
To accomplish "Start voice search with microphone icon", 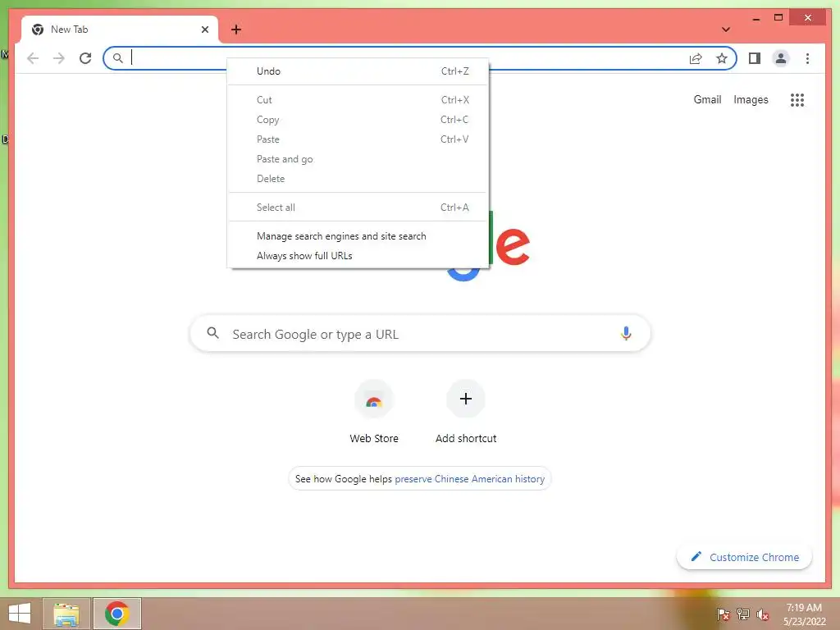I will point(626,333).
